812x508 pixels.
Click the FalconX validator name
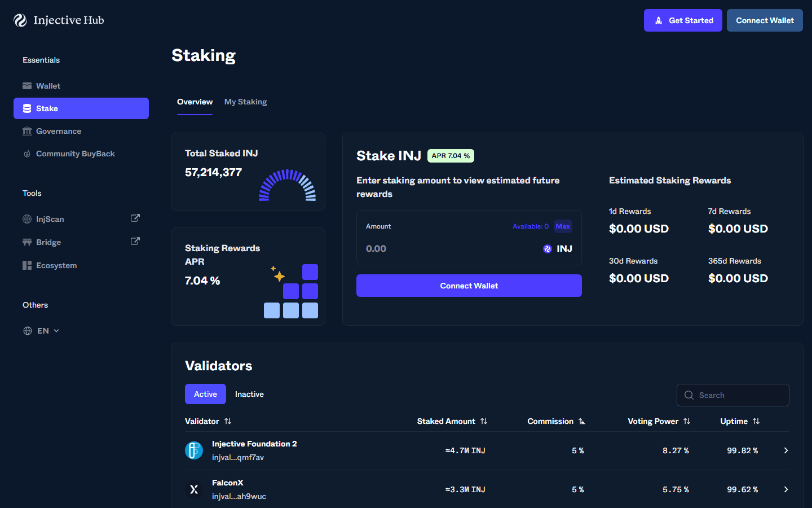[228, 483]
